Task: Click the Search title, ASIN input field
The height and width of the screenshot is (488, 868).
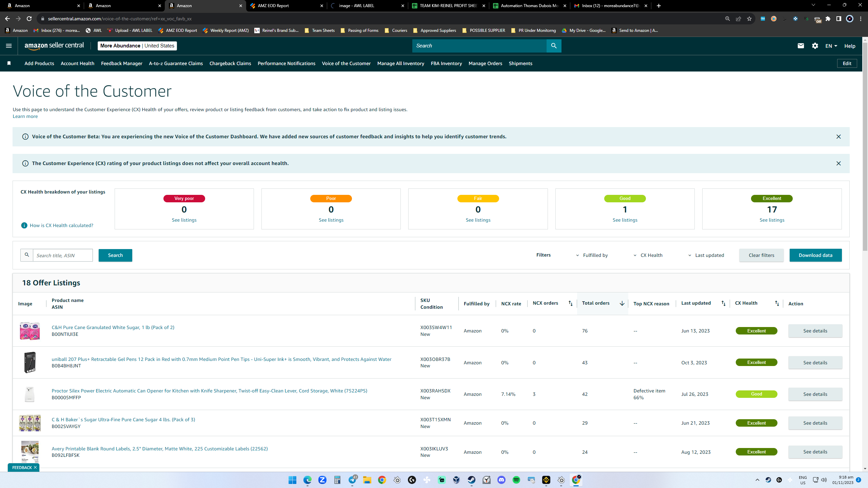Action: 63,255
